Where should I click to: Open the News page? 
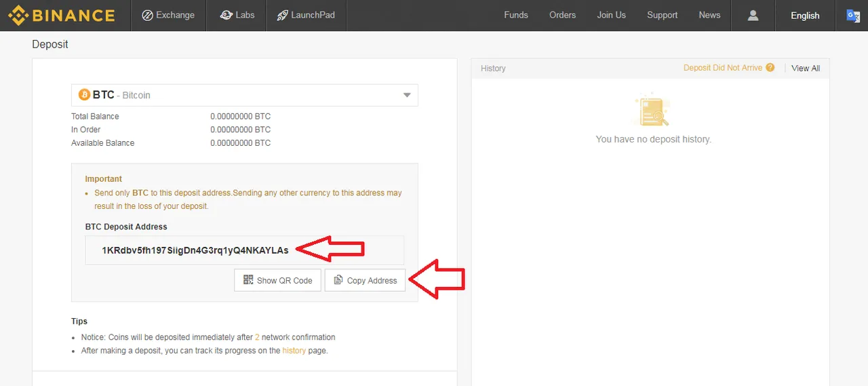pos(710,15)
